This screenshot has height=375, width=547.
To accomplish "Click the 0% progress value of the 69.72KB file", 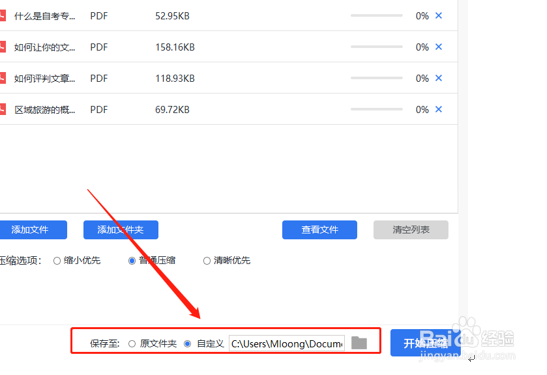I will pos(422,110).
